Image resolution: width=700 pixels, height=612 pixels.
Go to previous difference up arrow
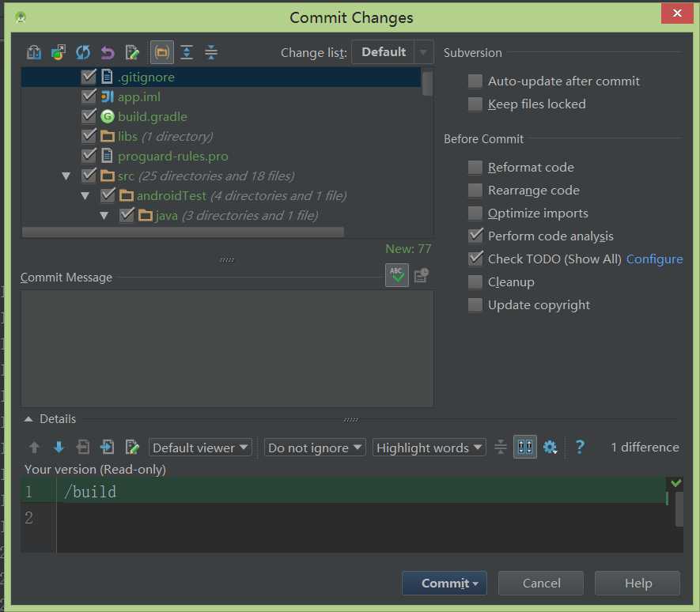[x=34, y=447]
